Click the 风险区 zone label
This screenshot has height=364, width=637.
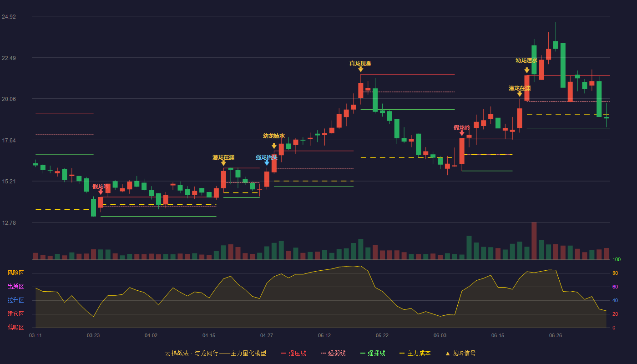(x=15, y=273)
